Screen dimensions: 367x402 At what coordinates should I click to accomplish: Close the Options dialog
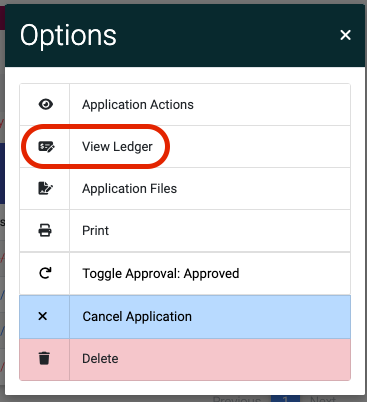coord(345,35)
